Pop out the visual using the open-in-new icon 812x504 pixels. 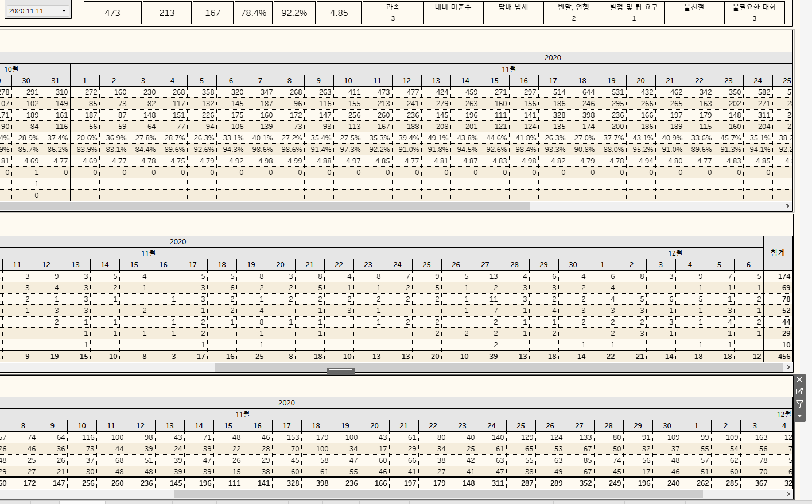(x=799, y=391)
